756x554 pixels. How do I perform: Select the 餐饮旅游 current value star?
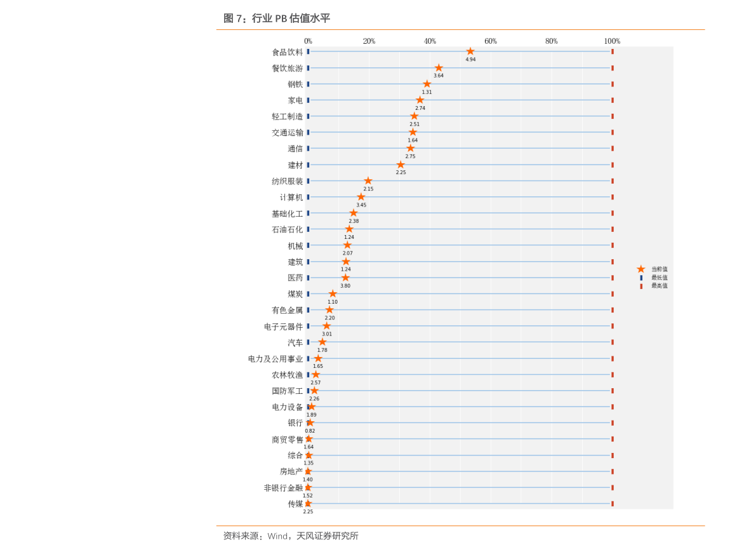pyautogui.click(x=439, y=68)
